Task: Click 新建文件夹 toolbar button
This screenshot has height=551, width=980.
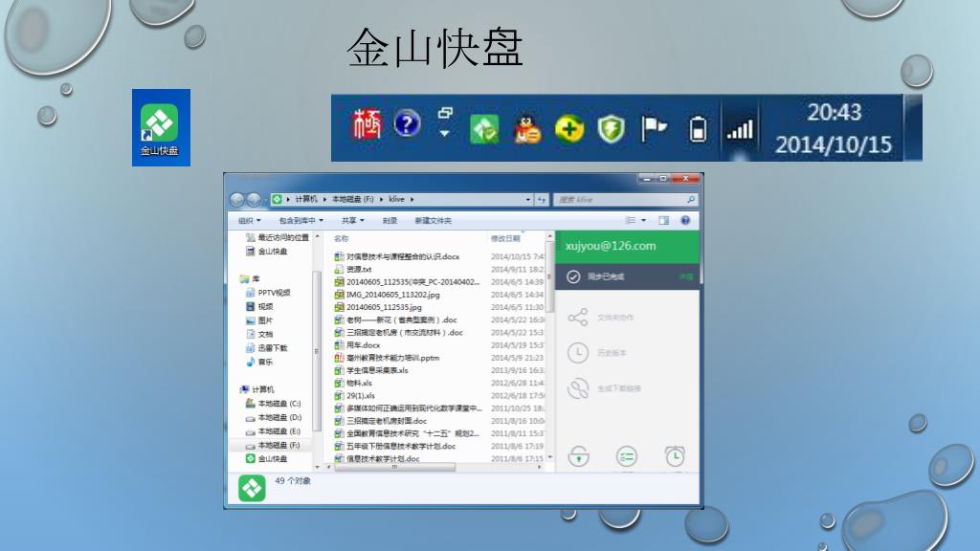Action: pos(434,221)
